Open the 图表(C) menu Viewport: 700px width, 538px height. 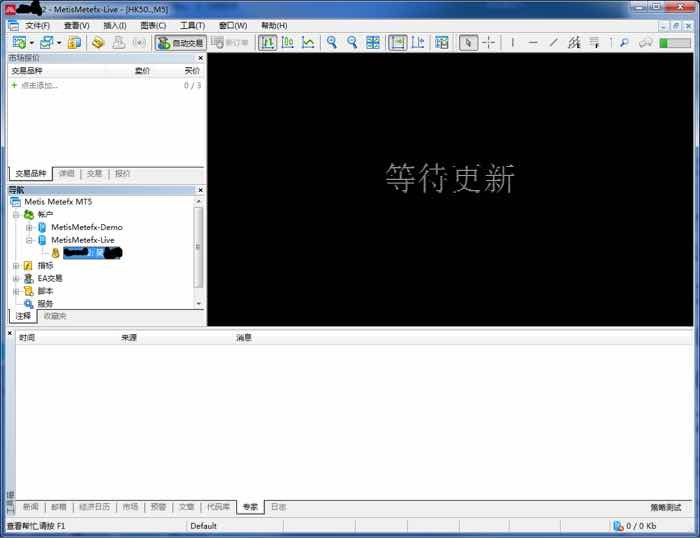tap(153, 25)
